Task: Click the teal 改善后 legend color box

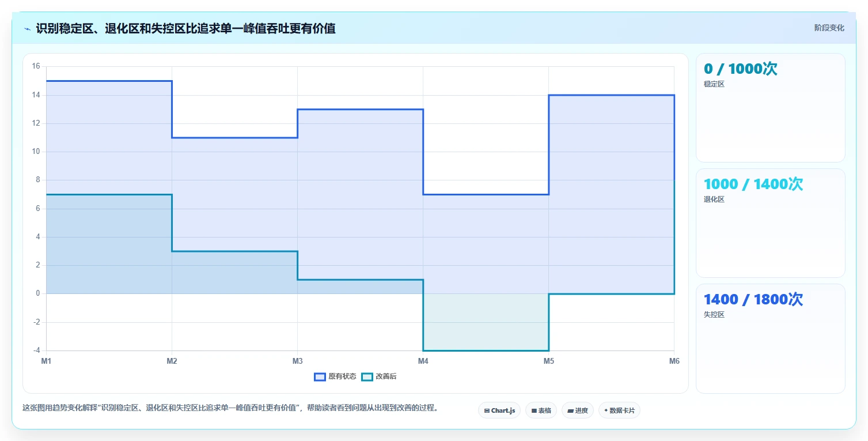Action: [x=367, y=376]
